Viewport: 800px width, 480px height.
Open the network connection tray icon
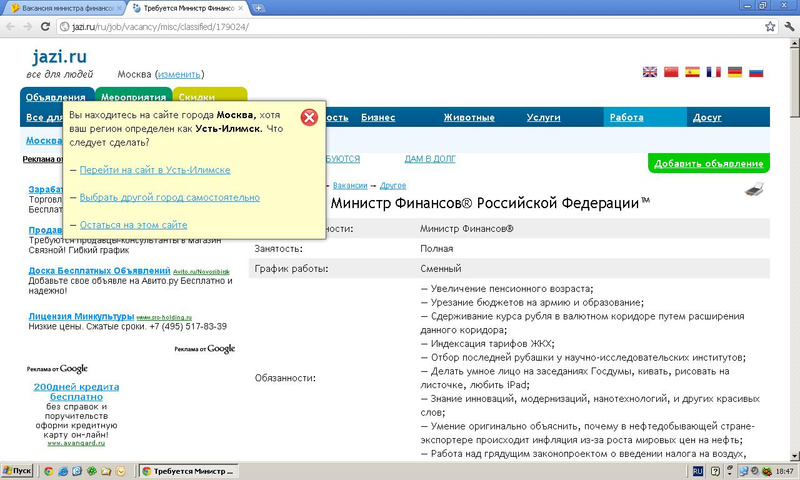[x=743, y=471]
